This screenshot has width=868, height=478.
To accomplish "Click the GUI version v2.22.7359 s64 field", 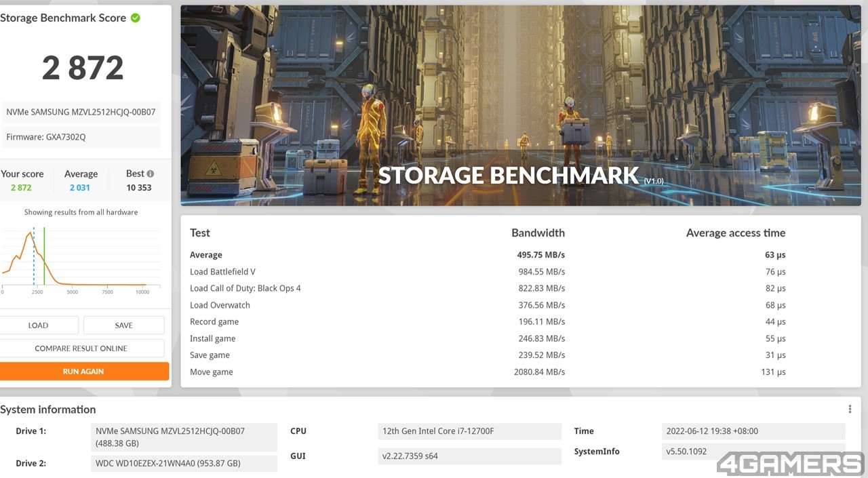I will (x=470, y=456).
